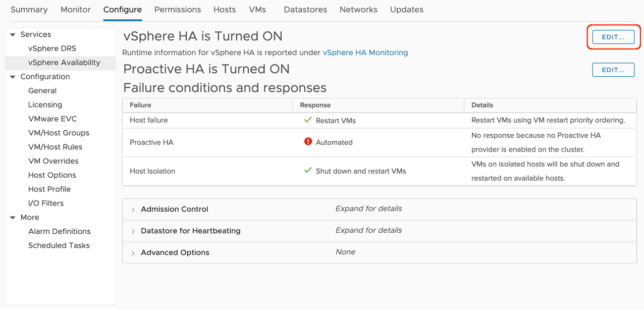Expand the Admission Control section

pos(133,209)
